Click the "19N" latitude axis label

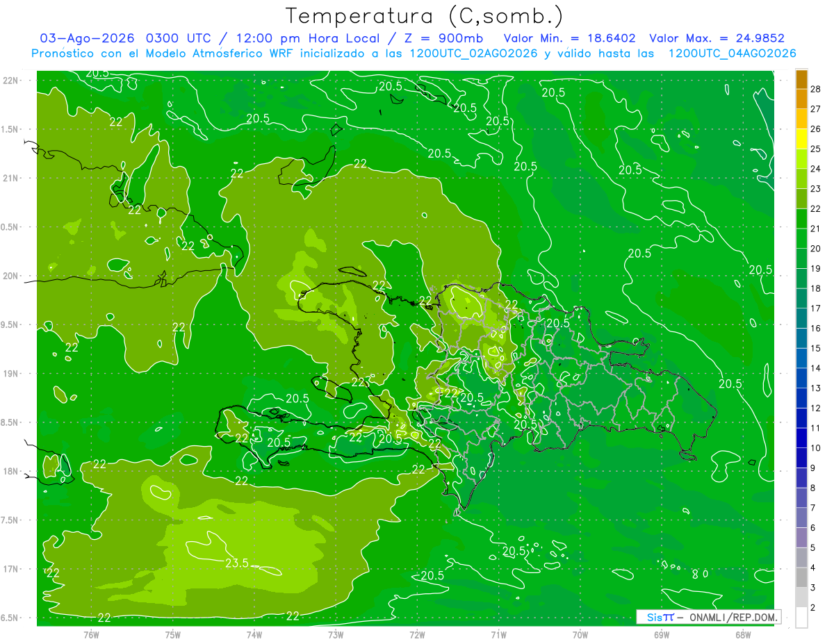10,374
